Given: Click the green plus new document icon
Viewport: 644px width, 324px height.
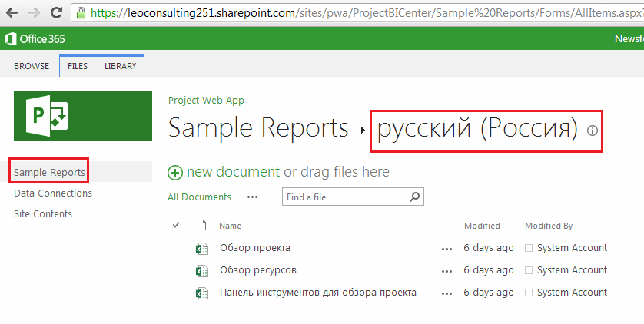Looking at the screenshot, I should 175,173.
